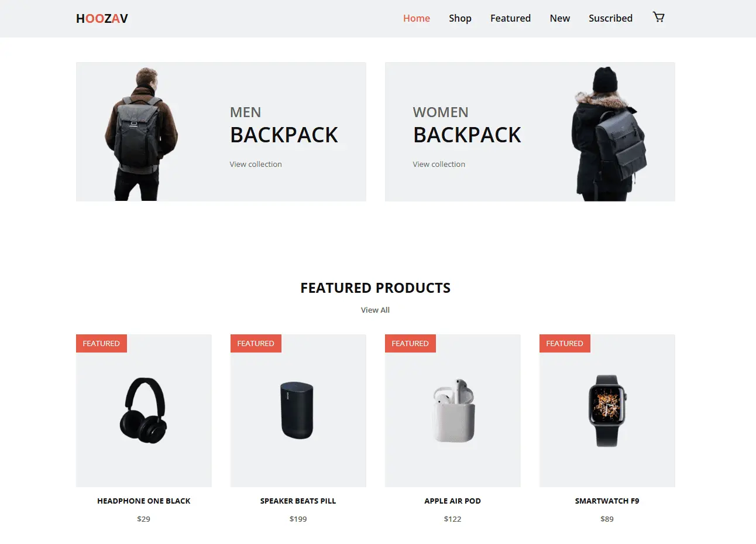
Task: Click View All under Featured Products
Action: click(x=375, y=310)
